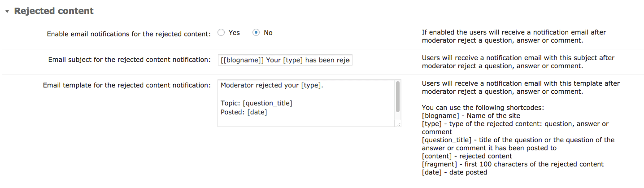Click the 'Moderator rejected your [type].' line

(272, 85)
